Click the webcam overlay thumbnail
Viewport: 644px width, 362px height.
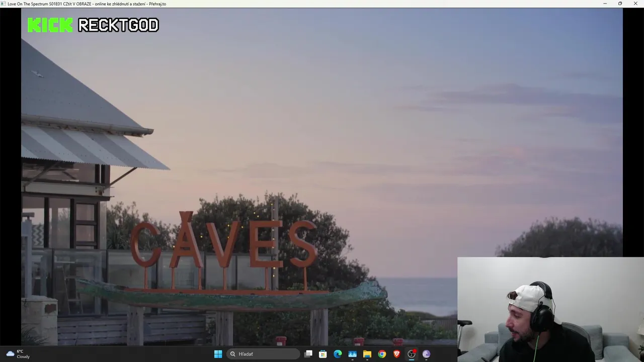550,309
